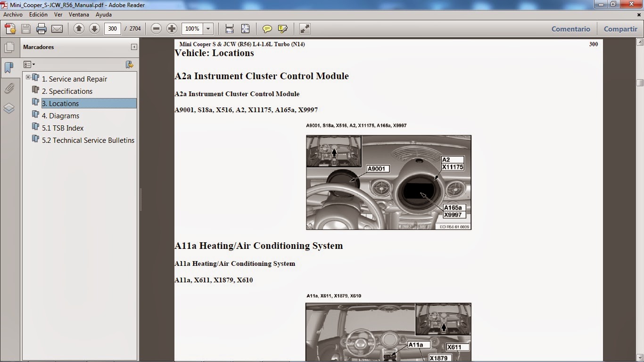Open the bookmark options dropdown menu
The height and width of the screenshot is (362, 644).
pos(29,65)
